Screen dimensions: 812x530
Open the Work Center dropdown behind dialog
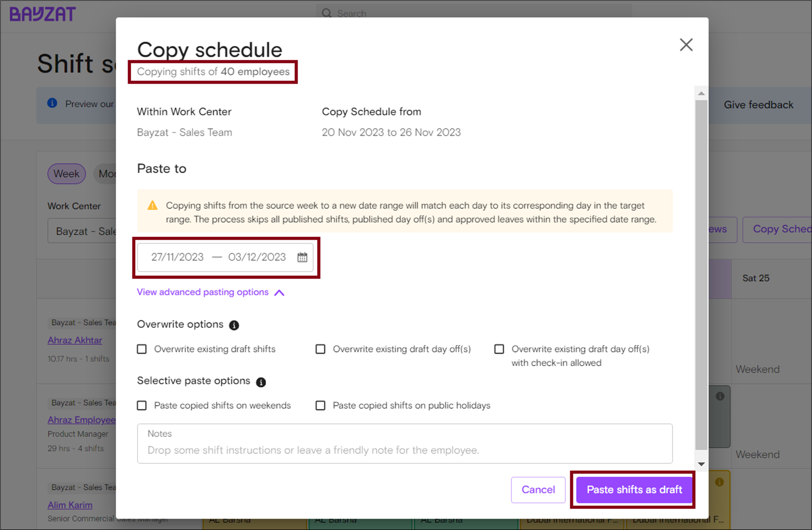[x=82, y=231]
